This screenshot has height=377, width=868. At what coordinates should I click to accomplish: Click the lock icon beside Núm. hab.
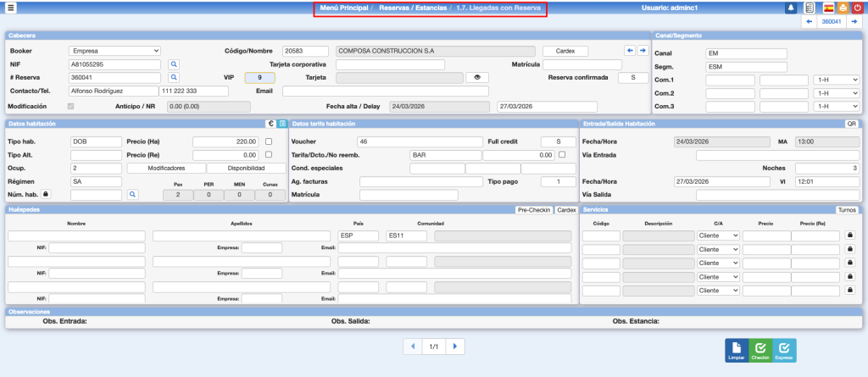click(46, 194)
